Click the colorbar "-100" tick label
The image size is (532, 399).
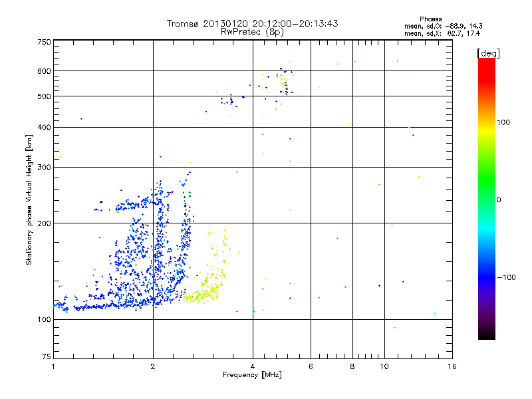click(506, 277)
